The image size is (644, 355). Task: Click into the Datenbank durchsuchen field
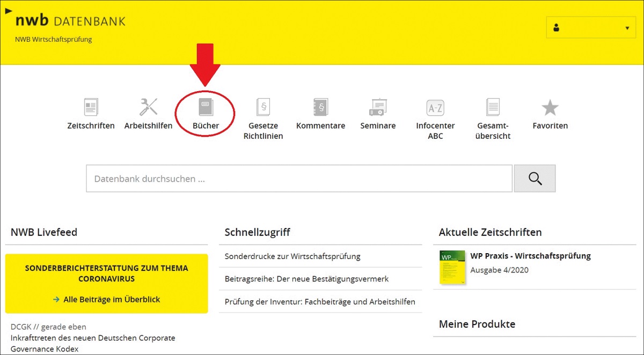[x=299, y=179]
